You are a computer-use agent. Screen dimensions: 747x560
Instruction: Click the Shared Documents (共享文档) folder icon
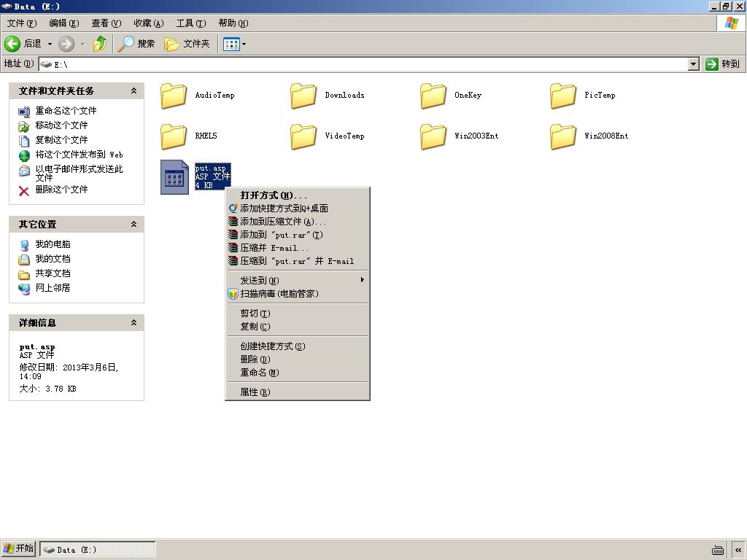point(24,274)
